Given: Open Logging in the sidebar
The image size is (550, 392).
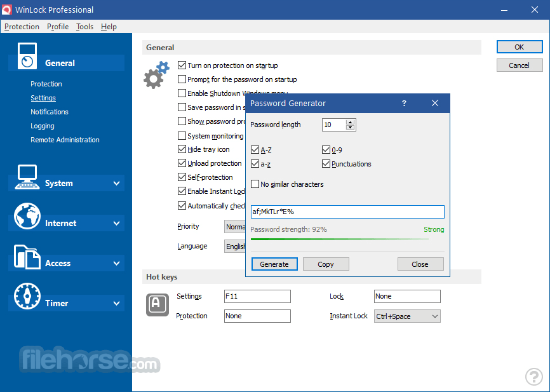Looking at the screenshot, I should click(x=43, y=126).
